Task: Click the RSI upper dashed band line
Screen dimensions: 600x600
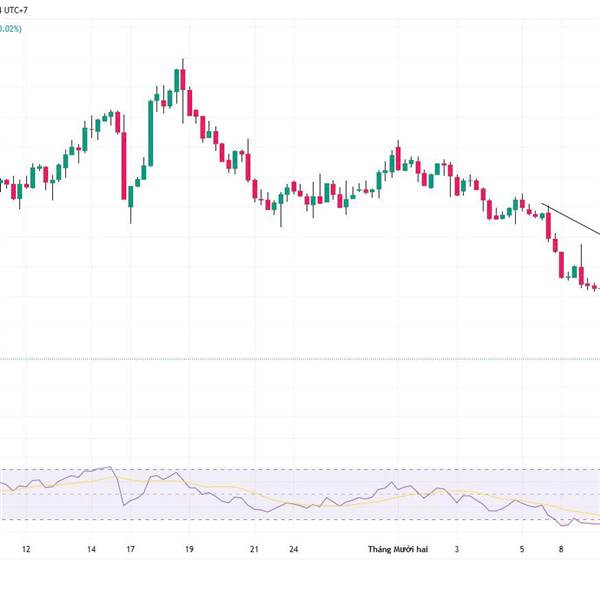Action: [300, 470]
